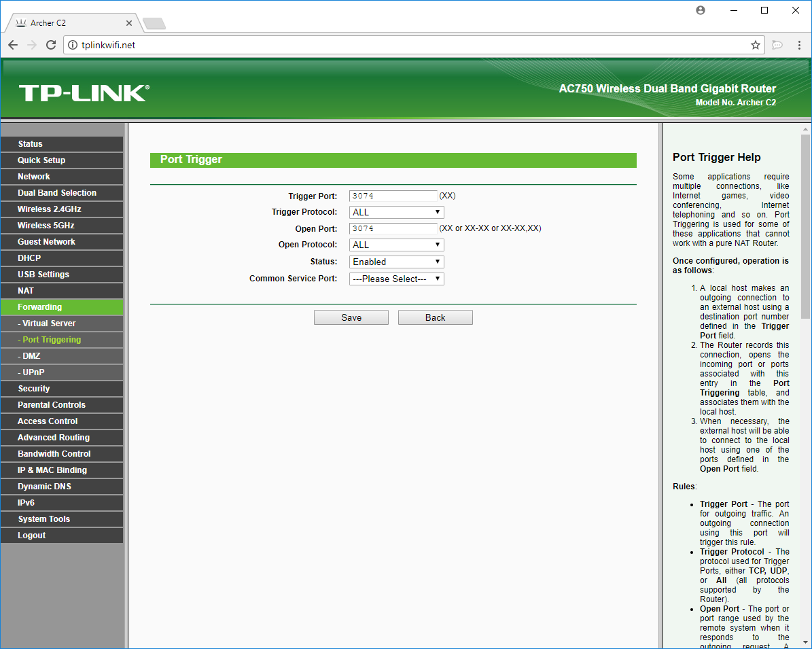The width and height of the screenshot is (812, 649).
Task: Click the TP-LINK logo
Action: click(84, 93)
